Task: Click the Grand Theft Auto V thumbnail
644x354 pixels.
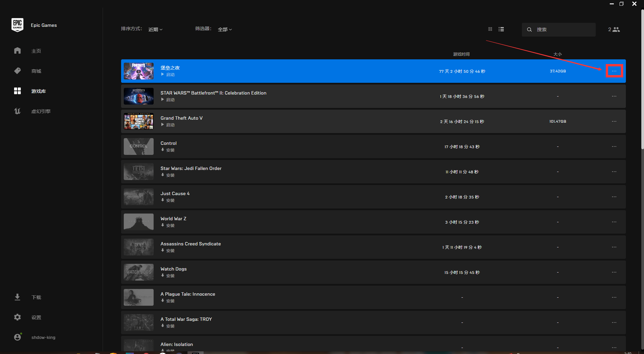Action: (139, 121)
